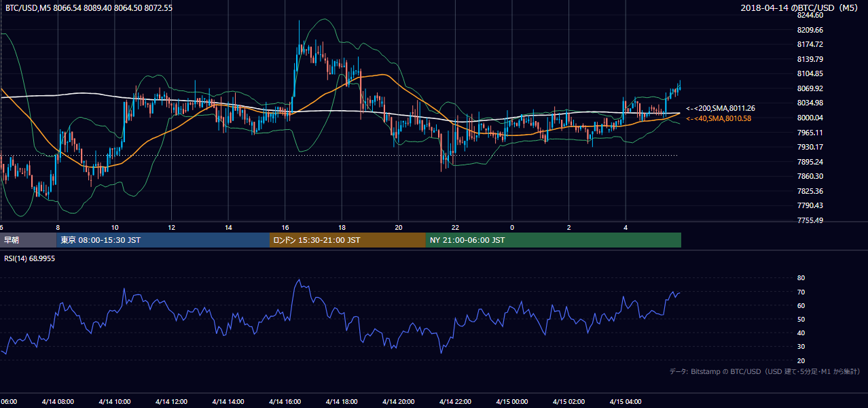Select the NY 21:00-06:00 JST session bar
Image resolution: width=868 pixels, height=408 pixels.
point(554,240)
